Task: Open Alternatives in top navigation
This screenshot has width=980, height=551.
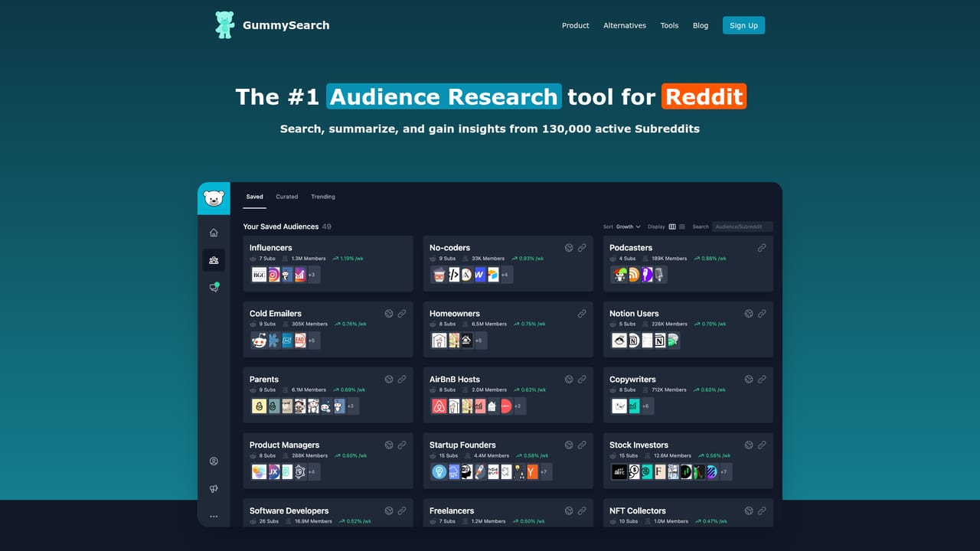Action: tap(625, 25)
